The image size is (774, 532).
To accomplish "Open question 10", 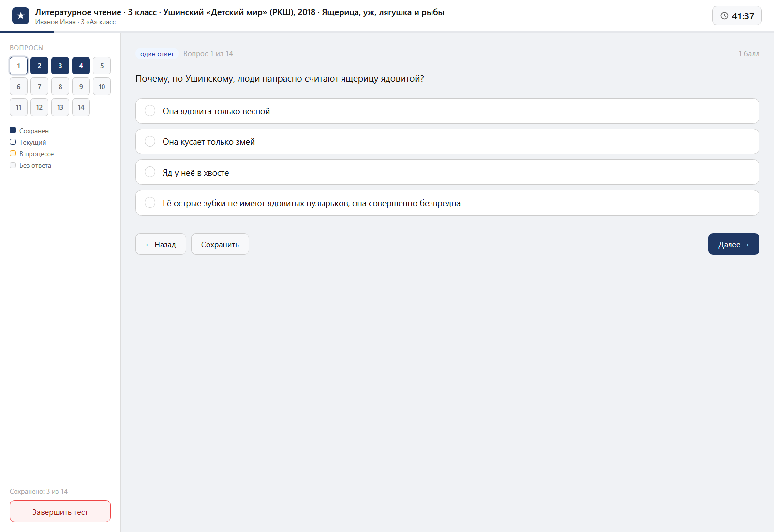I will point(102,87).
